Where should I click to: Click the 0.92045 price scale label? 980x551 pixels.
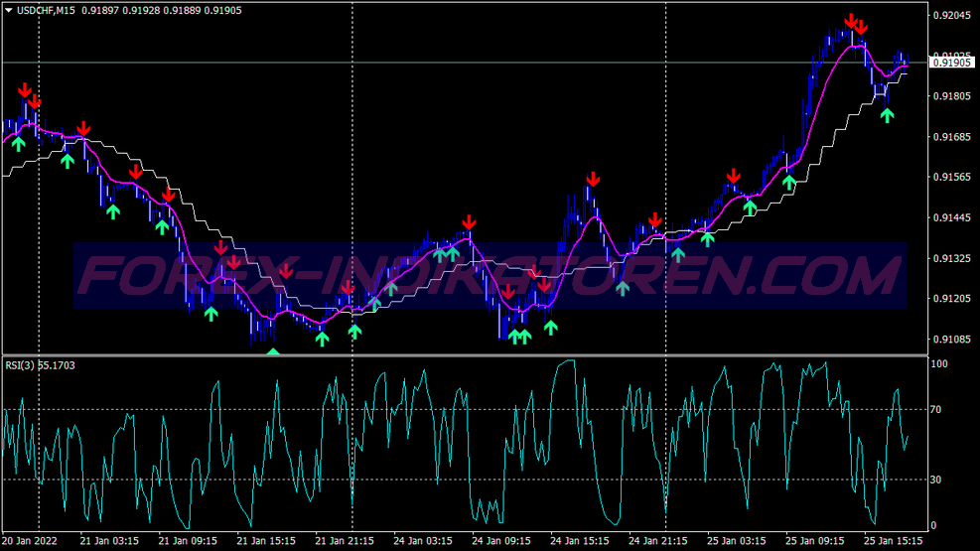tap(952, 16)
